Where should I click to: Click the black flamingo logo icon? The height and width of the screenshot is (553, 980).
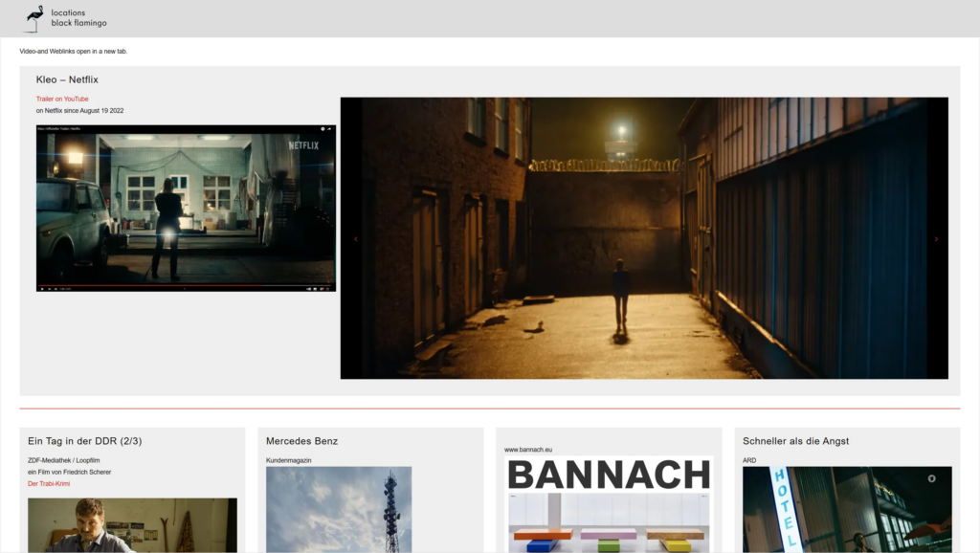pos(33,19)
